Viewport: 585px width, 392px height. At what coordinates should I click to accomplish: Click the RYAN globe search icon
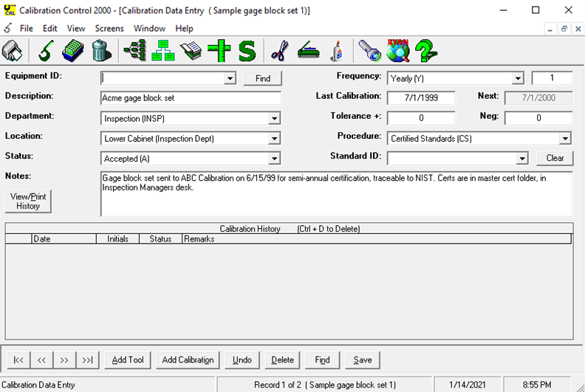point(398,50)
